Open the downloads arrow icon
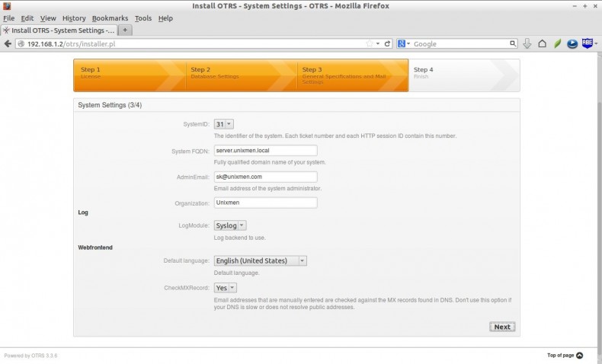Image resolution: width=602 pixels, height=364 pixels. pyautogui.click(x=527, y=43)
